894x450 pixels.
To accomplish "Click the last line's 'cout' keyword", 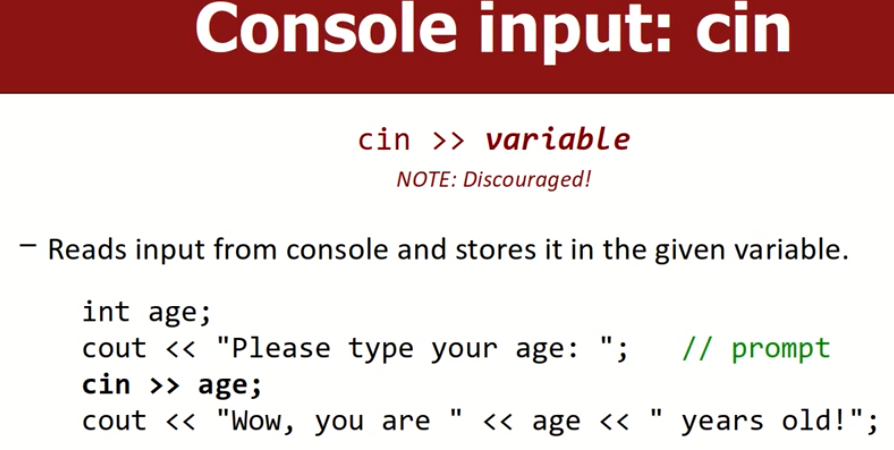I will coord(114,421).
